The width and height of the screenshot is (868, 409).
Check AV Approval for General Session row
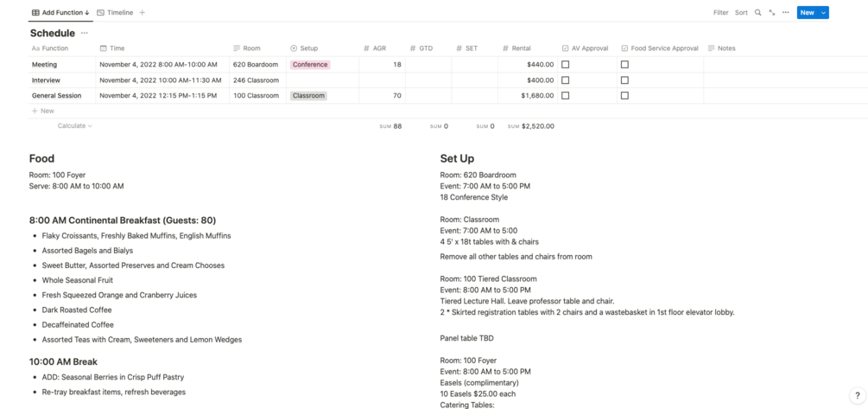click(x=566, y=96)
